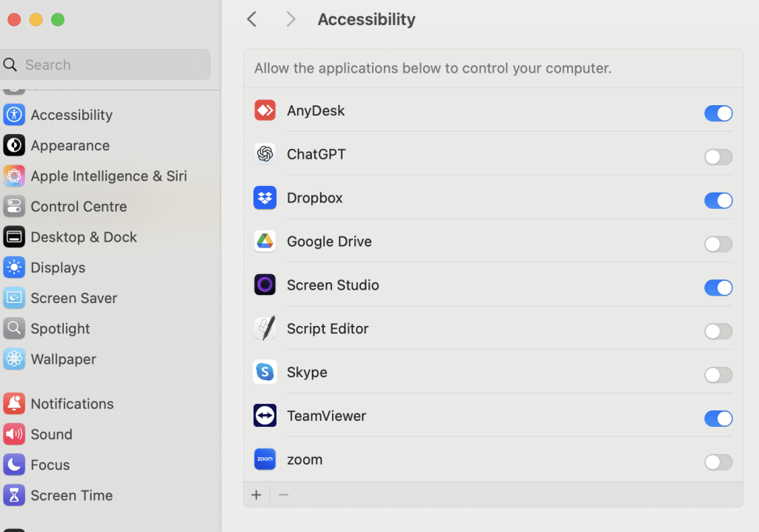Click the search magnifying glass icon
This screenshot has width=759, height=532.
(x=10, y=64)
